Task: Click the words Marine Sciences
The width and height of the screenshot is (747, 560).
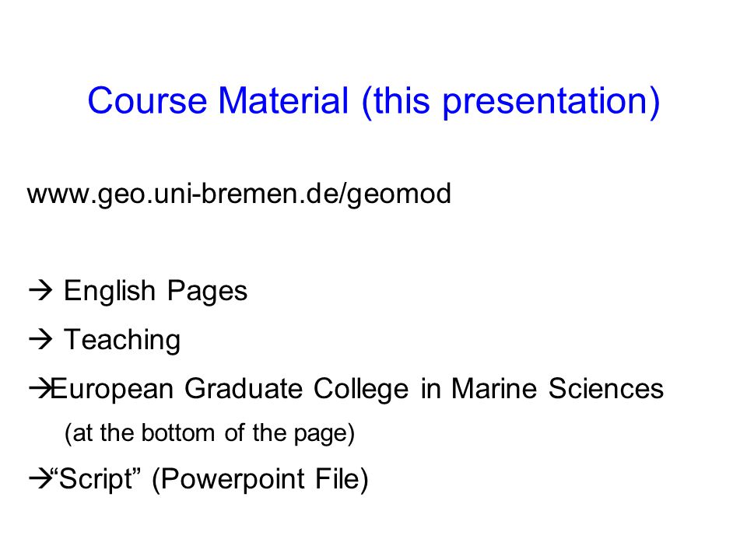Action: (557, 389)
